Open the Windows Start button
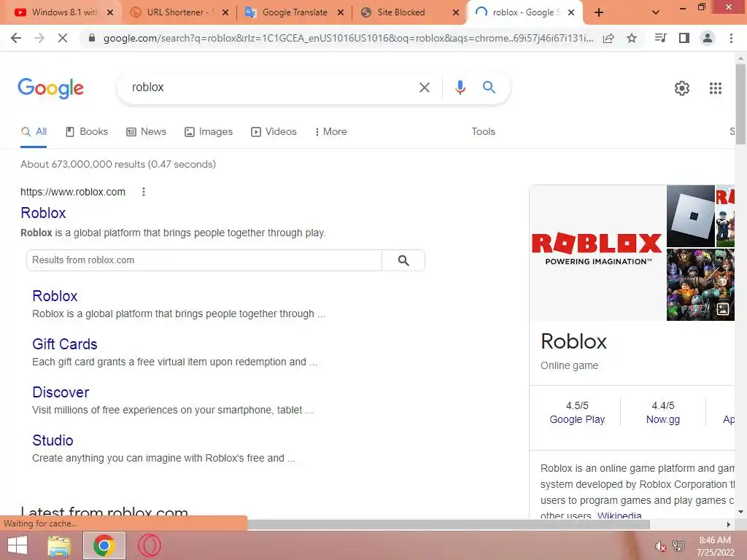 (x=18, y=545)
